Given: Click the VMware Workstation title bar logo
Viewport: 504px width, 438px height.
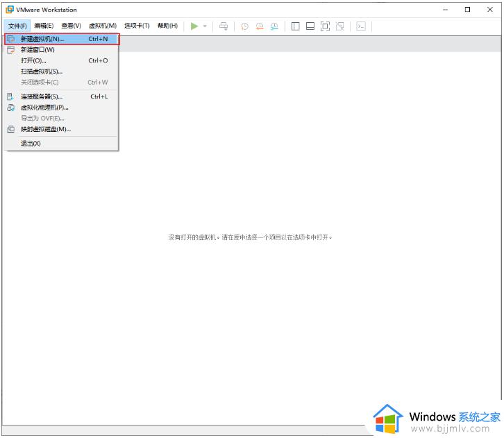Looking at the screenshot, I should [x=10, y=10].
